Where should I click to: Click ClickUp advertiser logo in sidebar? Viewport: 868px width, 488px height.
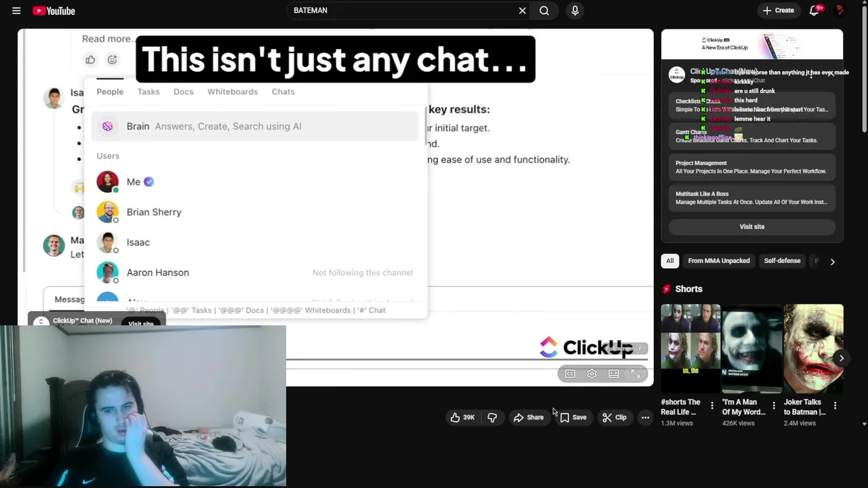[x=677, y=75]
